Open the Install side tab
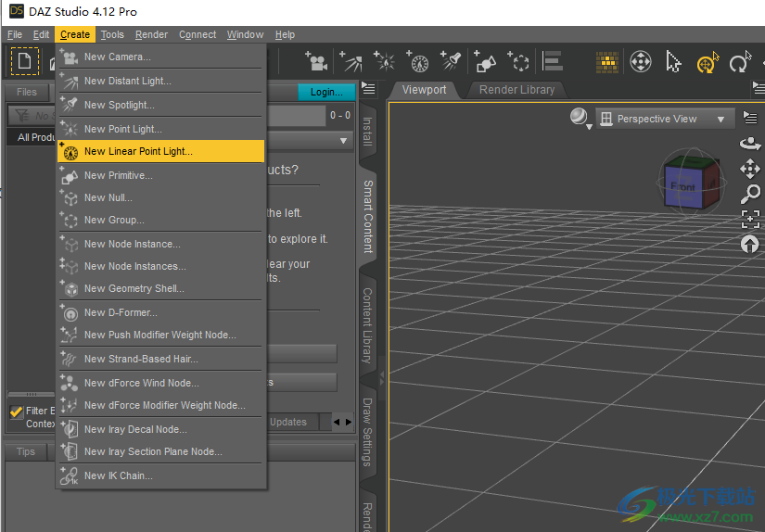 coord(367,132)
